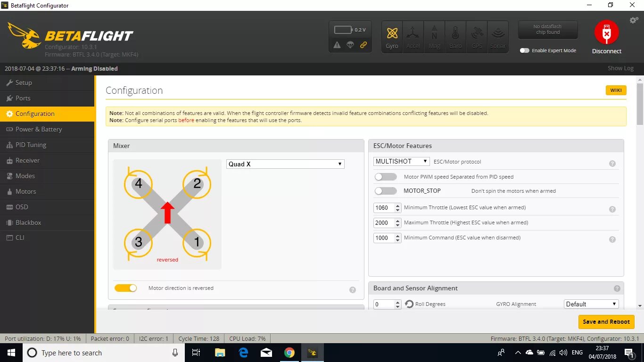Click the Baro sensor icon

[x=455, y=37]
